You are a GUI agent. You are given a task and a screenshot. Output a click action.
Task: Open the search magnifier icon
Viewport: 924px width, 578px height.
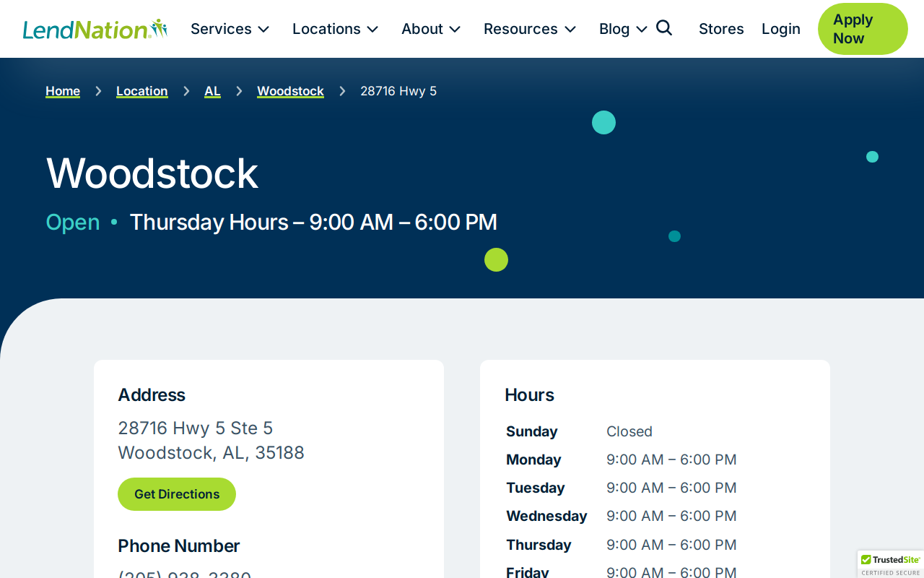[664, 28]
